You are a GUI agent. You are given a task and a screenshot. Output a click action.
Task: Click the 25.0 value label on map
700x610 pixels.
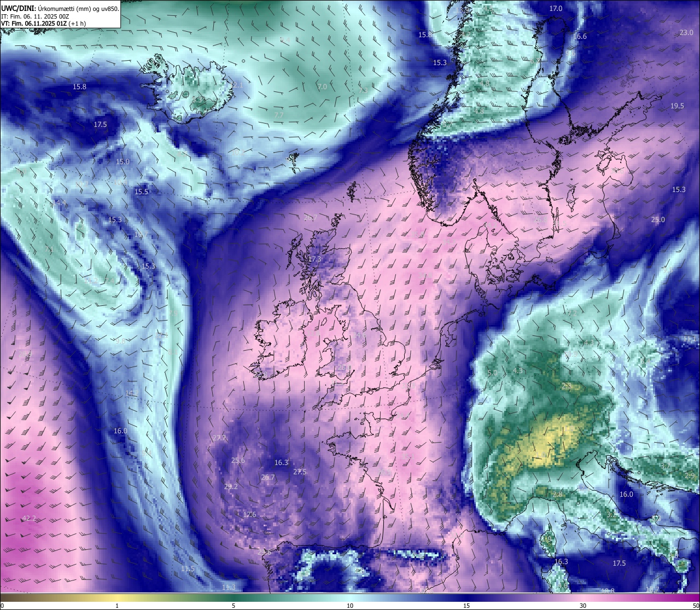point(658,220)
